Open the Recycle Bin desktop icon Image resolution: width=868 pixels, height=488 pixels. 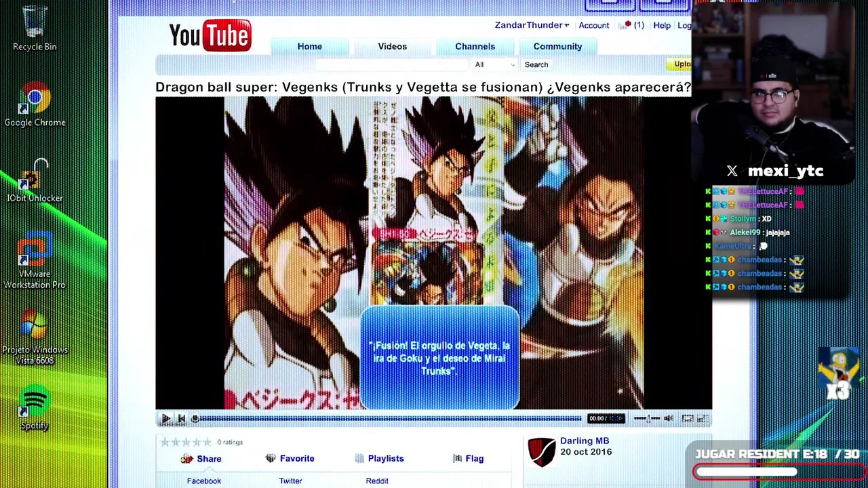pos(35,28)
